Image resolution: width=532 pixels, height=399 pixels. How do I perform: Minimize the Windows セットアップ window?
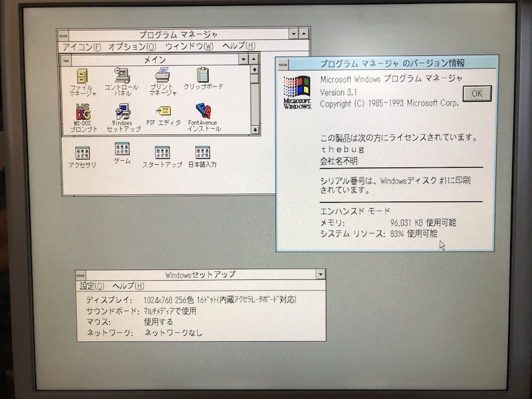pos(321,274)
